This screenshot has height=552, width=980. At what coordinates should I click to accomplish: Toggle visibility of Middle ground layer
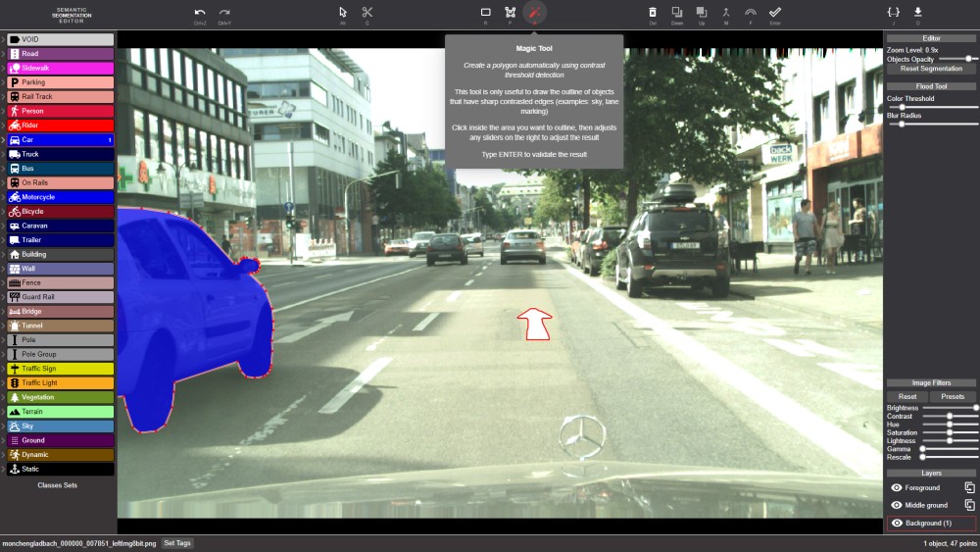[896, 505]
